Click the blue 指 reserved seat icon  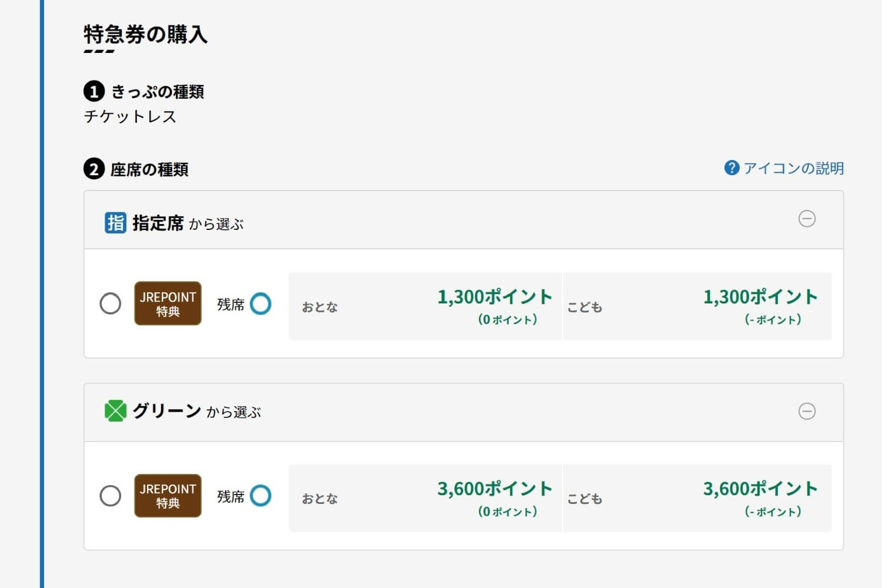[115, 223]
